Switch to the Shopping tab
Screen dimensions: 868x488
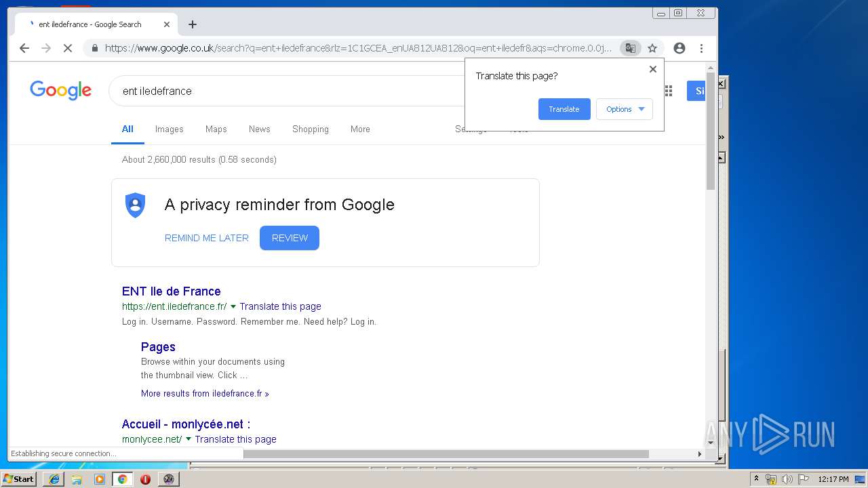pyautogui.click(x=311, y=129)
